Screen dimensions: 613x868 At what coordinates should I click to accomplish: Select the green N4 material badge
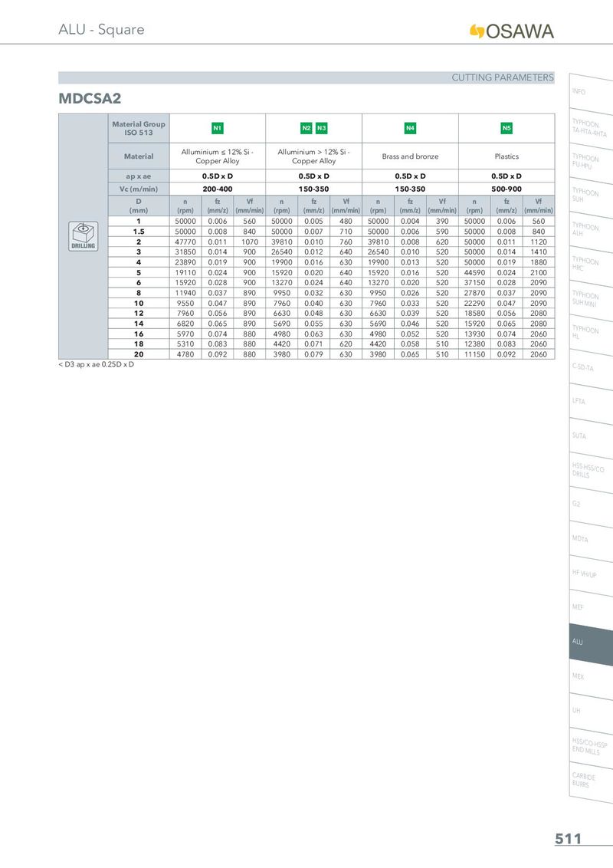[410, 128]
